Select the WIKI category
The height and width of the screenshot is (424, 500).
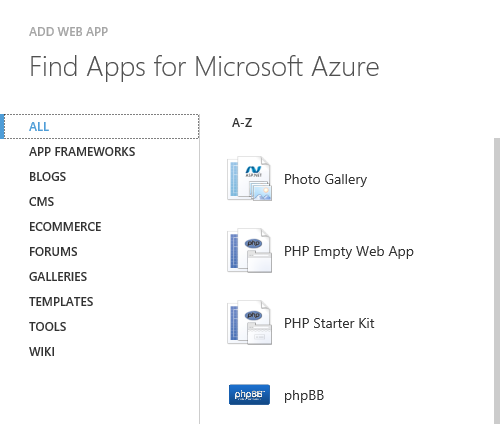[42, 352]
